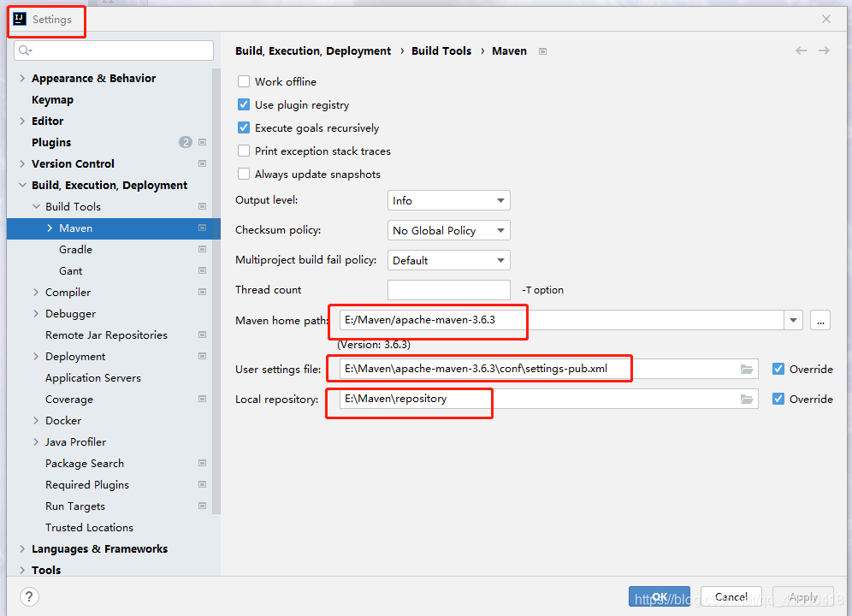
Task: Click the project-level icon beside Maven breadcrumb
Action: (542, 51)
